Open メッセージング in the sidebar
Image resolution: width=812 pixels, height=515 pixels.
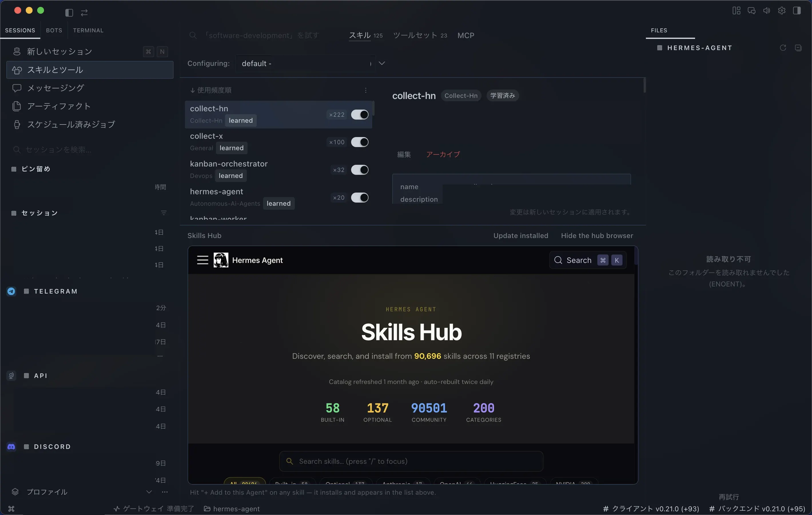coord(90,88)
